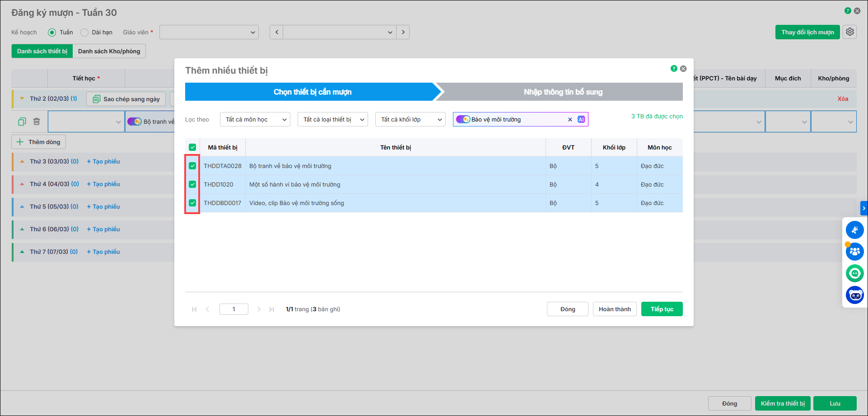Screen dimensions: 868x416
Task: Toggle the select-all header checkbox
Action: point(192,147)
